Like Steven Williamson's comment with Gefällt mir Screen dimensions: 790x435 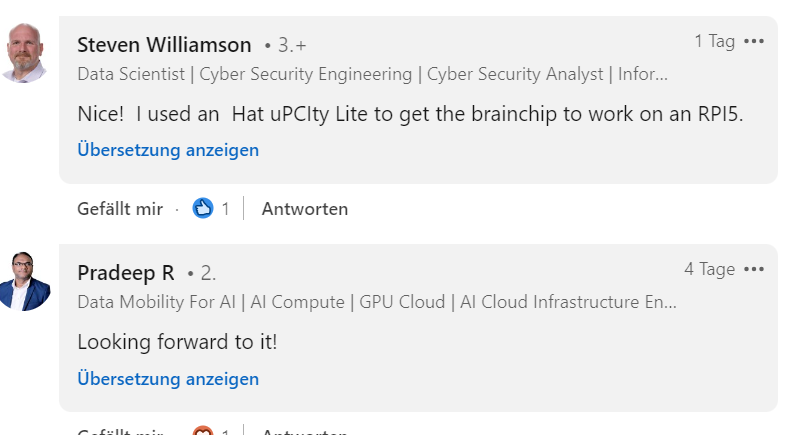[x=120, y=209]
